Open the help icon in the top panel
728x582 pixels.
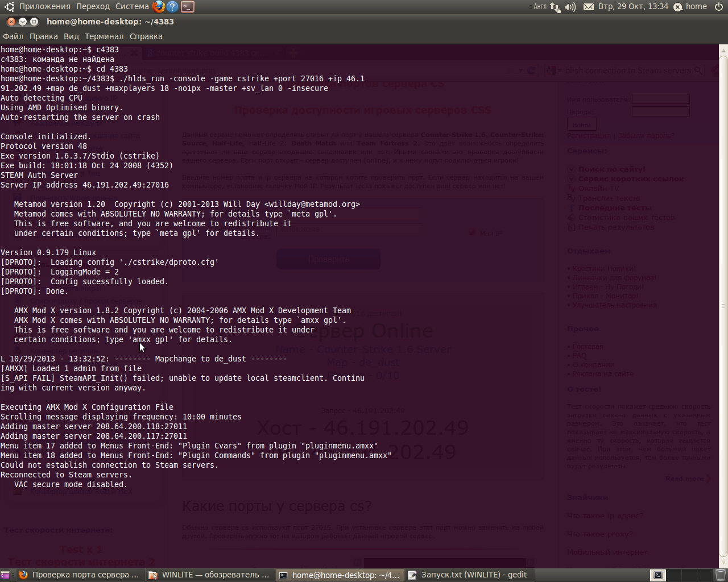pos(172,7)
